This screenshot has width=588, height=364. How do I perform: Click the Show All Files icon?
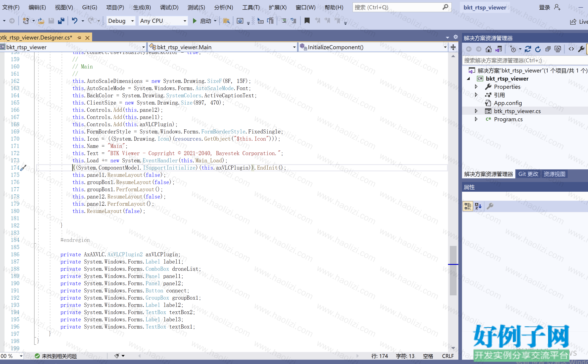pos(558,49)
